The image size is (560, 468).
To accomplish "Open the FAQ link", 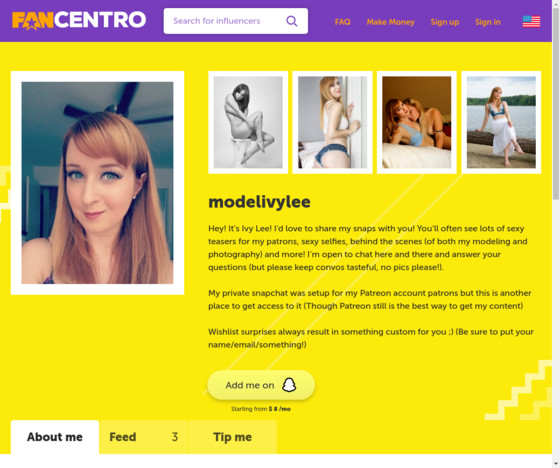I will (x=342, y=22).
